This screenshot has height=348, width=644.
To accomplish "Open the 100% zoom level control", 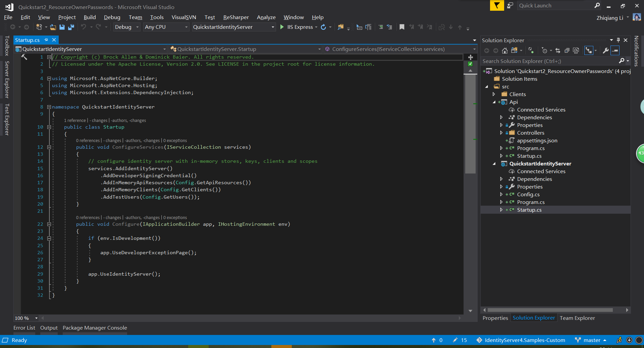I will point(26,318).
